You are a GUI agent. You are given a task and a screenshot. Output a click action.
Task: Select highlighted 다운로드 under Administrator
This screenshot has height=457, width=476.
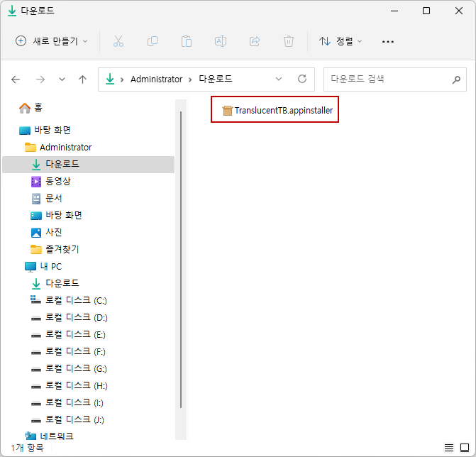(x=88, y=164)
